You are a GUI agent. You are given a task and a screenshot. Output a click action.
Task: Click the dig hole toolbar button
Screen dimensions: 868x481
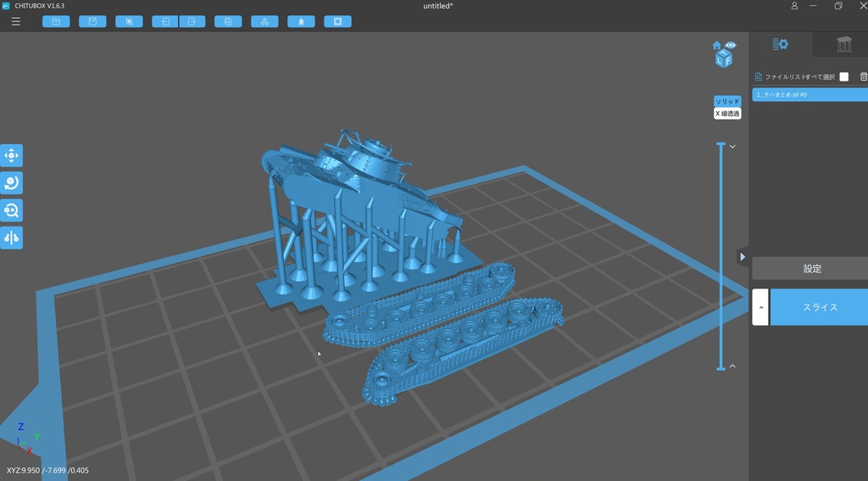(x=337, y=21)
